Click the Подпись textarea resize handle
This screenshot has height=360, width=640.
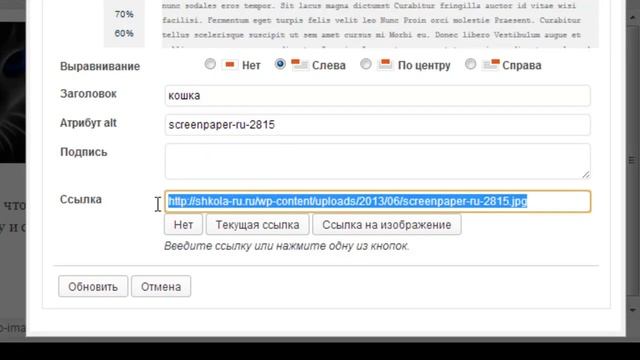pos(586,174)
